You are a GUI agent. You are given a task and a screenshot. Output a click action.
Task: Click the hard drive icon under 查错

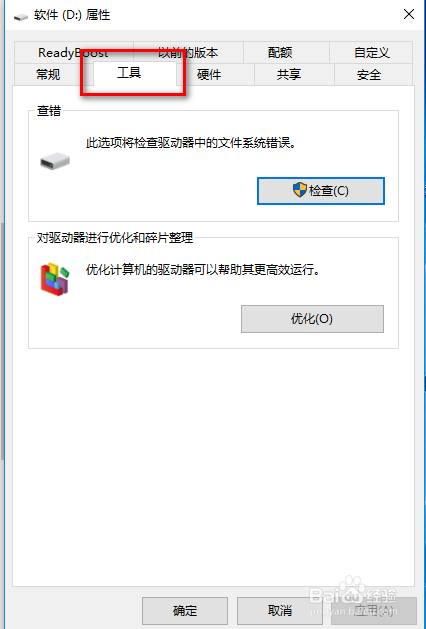click(x=55, y=161)
